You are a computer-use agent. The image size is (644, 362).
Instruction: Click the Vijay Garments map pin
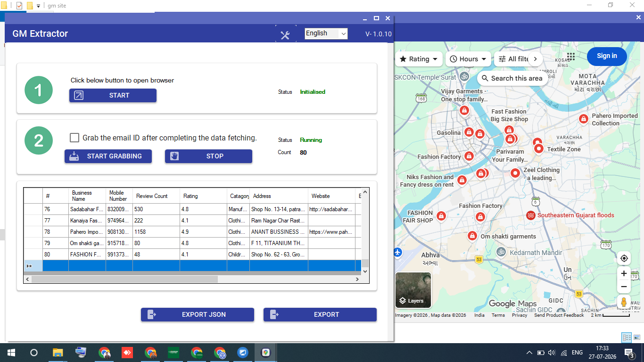[464, 110]
